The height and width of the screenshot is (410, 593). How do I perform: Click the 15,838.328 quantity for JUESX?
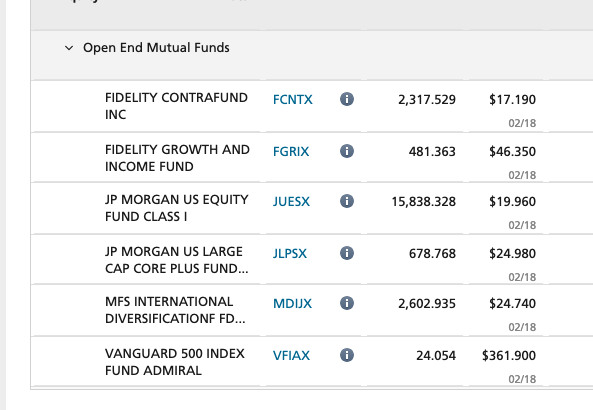tap(424, 202)
